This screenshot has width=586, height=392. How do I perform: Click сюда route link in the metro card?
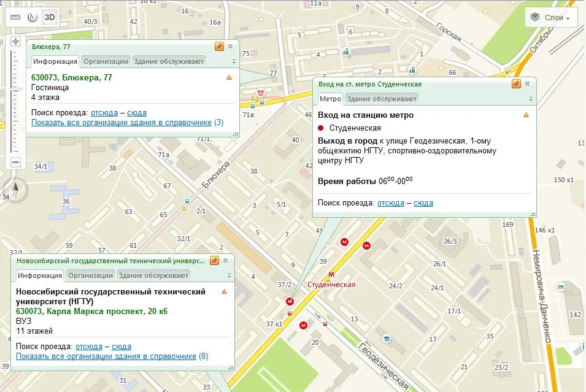[x=423, y=203]
